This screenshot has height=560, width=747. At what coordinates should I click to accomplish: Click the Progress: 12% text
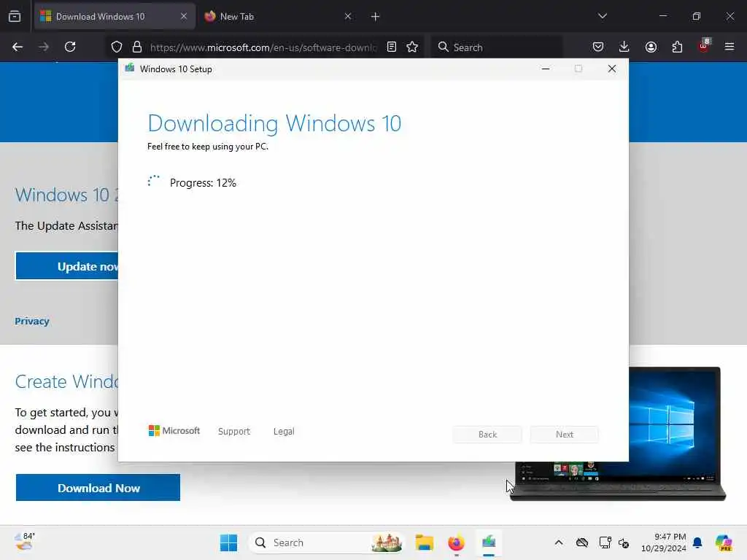203,183
